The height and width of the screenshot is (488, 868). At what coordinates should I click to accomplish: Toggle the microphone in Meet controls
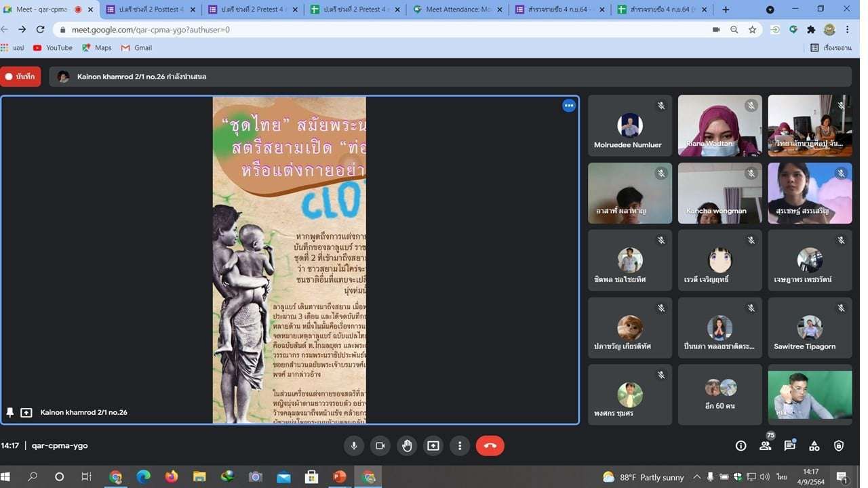[x=353, y=445]
